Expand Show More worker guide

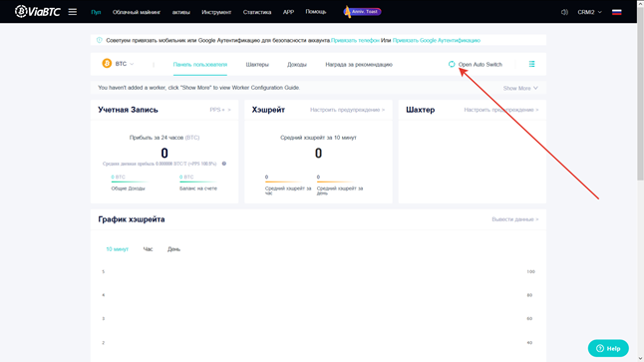point(520,88)
